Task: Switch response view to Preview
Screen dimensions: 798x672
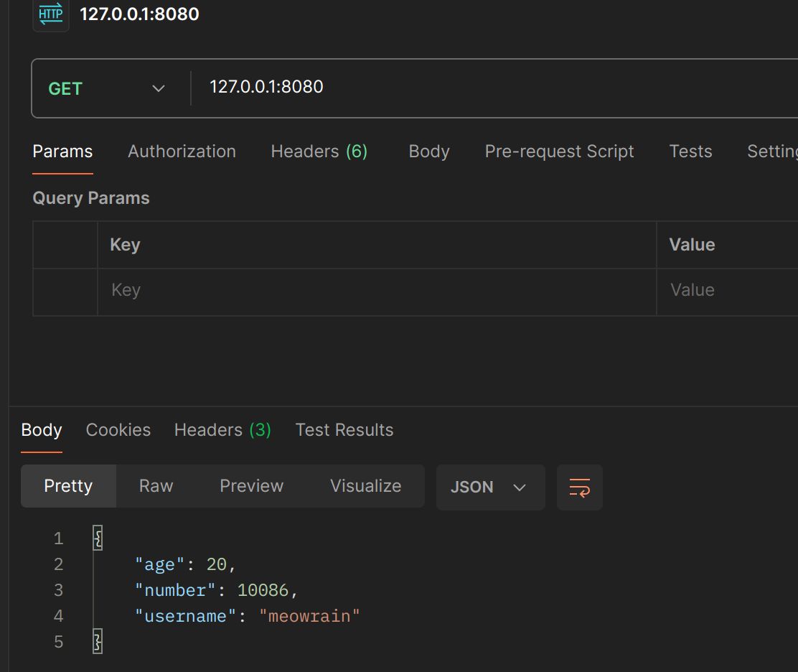Action: [251, 486]
